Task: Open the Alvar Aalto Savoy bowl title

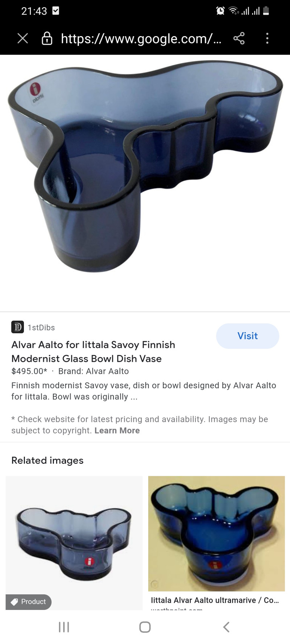Action: pos(93,351)
